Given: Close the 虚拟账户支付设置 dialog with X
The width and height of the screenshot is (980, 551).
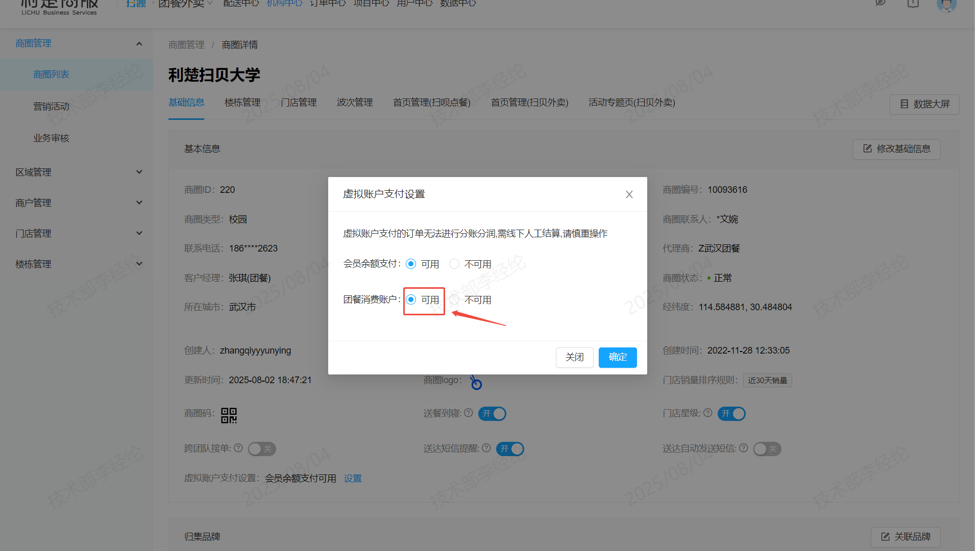Looking at the screenshot, I should [629, 194].
